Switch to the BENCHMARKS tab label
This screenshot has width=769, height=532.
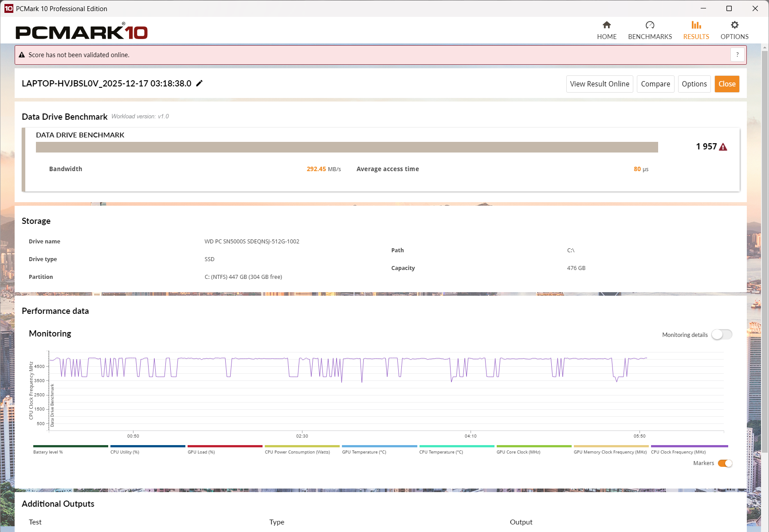tap(650, 37)
